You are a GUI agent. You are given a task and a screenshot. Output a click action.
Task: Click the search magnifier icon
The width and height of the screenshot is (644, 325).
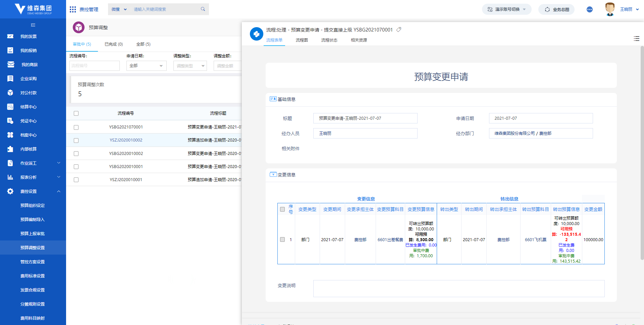[203, 9]
